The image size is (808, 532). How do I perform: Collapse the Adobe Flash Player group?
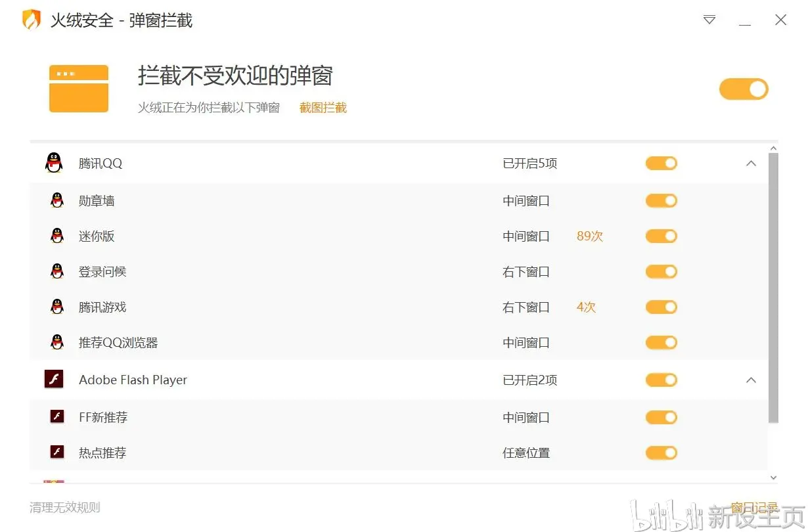pos(752,380)
